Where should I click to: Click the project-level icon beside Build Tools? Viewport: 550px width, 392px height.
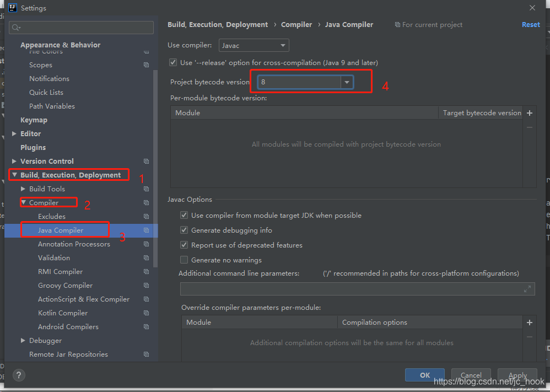[x=146, y=189]
